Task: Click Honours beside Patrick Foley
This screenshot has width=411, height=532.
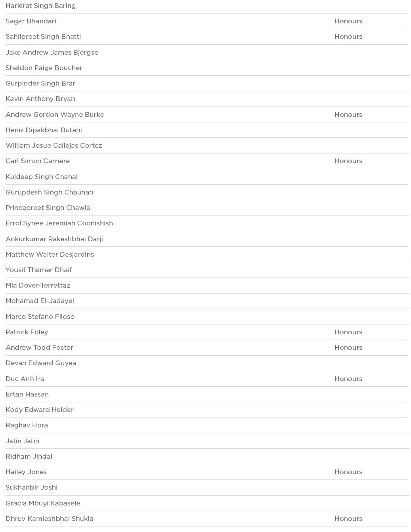Action: 348,332
